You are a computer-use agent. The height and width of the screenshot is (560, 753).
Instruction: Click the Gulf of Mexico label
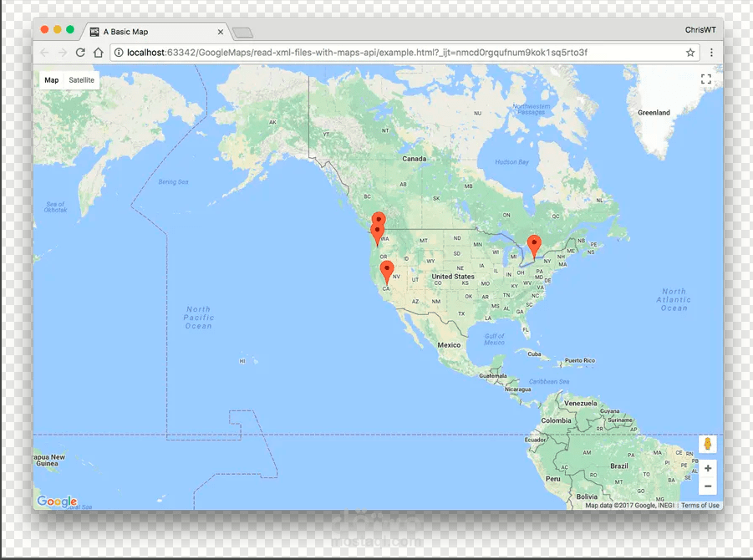click(494, 339)
